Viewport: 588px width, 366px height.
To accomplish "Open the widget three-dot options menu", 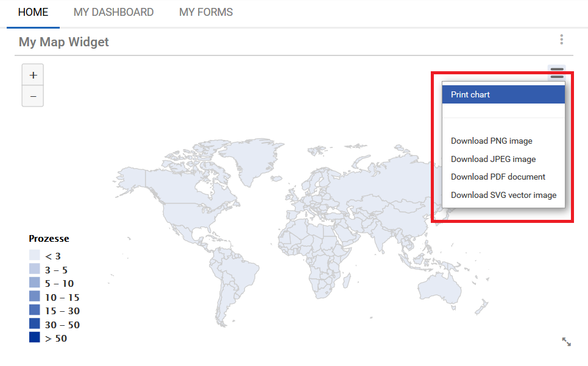I will coord(561,40).
